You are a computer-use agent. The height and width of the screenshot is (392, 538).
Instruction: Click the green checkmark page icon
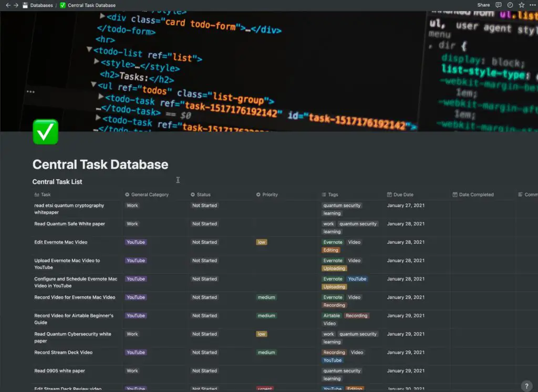tap(45, 132)
